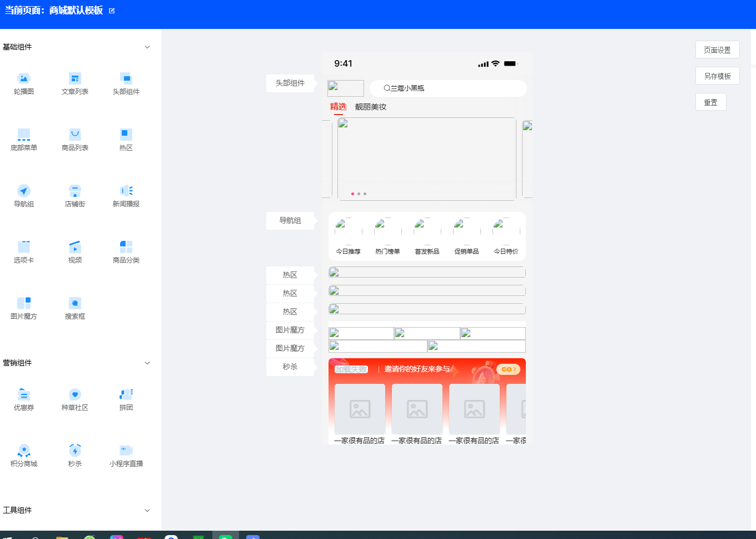Click the 文章列表 article list icon

[x=75, y=78]
